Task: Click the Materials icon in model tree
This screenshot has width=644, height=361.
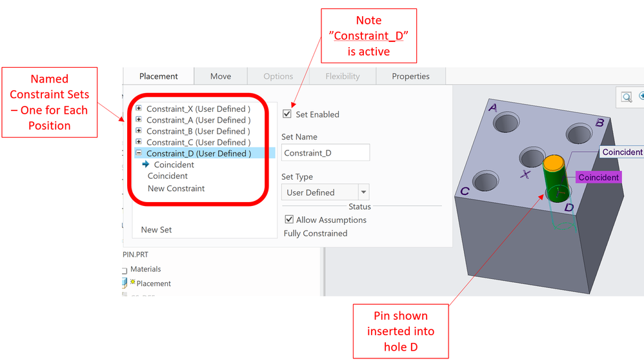Action: [125, 270]
